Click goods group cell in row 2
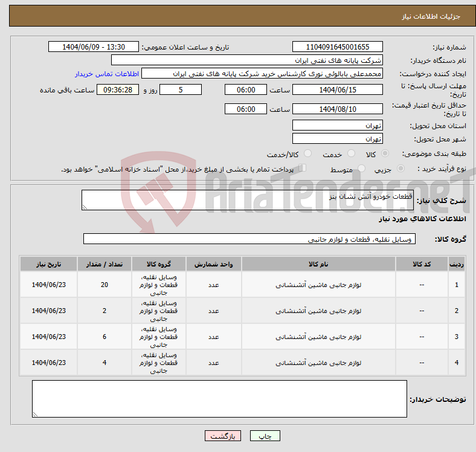The height and width of the screenshot is (452, 476). pos(159,311)
